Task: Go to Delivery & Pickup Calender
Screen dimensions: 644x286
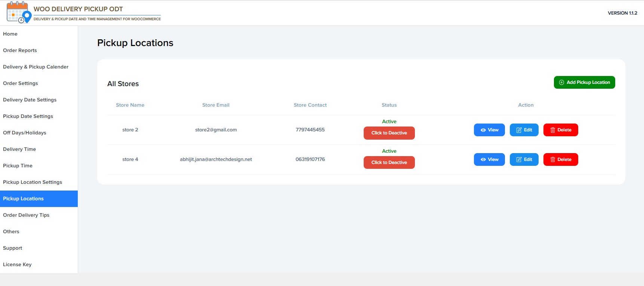Action: point(36,67)
